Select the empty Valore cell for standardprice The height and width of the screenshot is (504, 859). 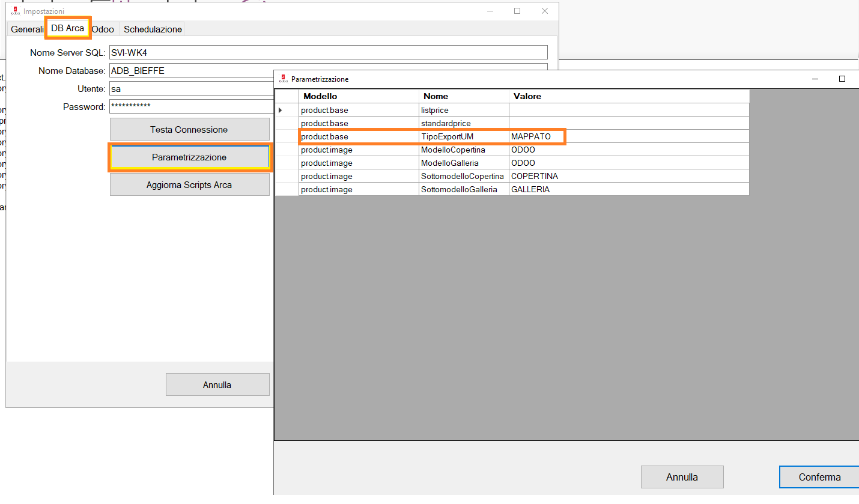click(628, 124)
